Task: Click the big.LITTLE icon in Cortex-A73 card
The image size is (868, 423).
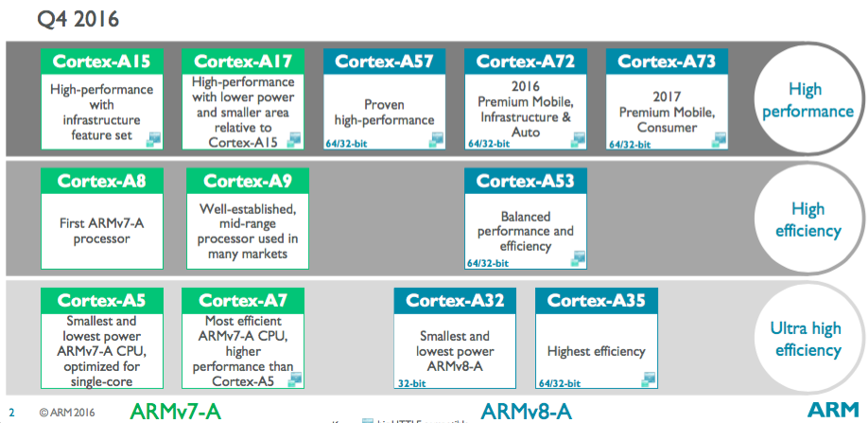Action: (720, 139)
